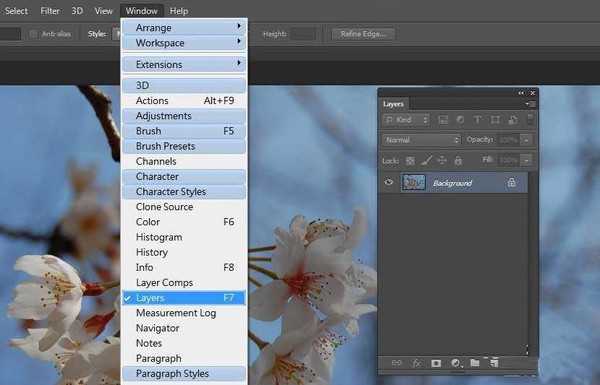
Task: Open the fx layer style icon
Action: pyautogui.click(x=417, y=362)
